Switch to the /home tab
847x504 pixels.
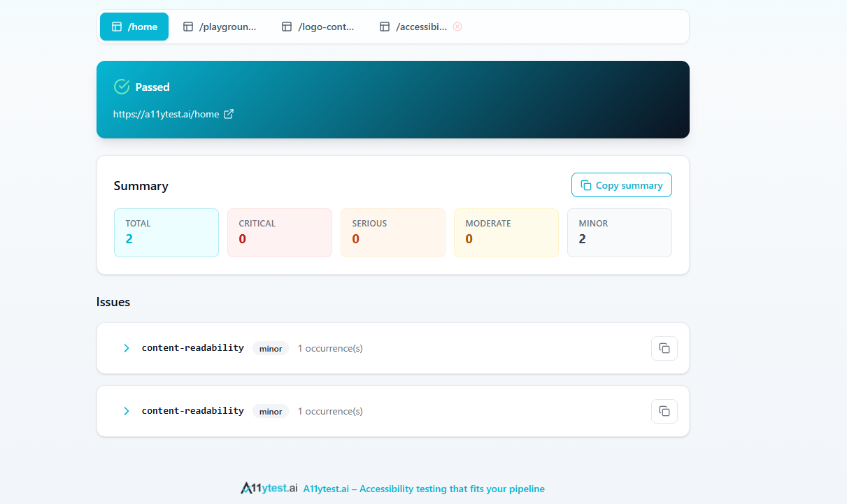134,27
